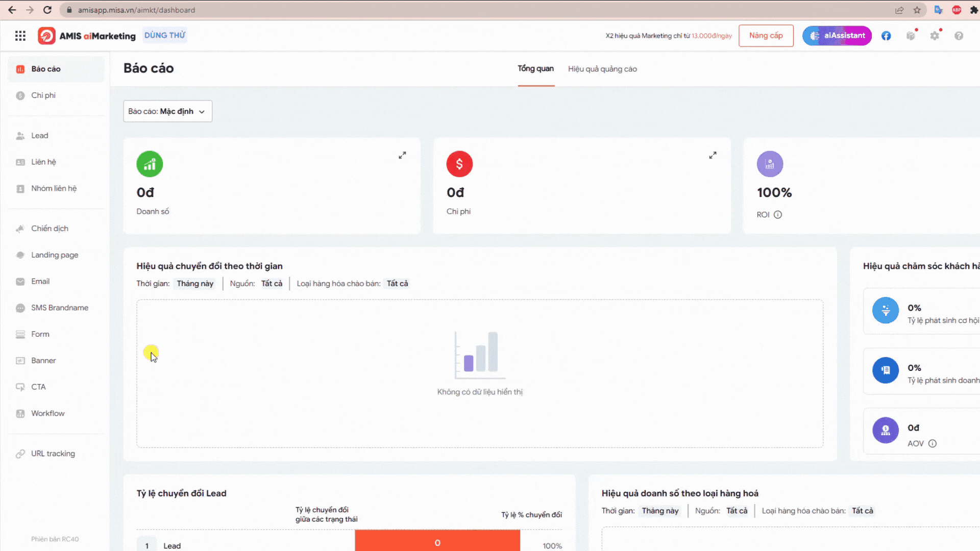
Task: Go back in browser history
Action: pos(12,10)
